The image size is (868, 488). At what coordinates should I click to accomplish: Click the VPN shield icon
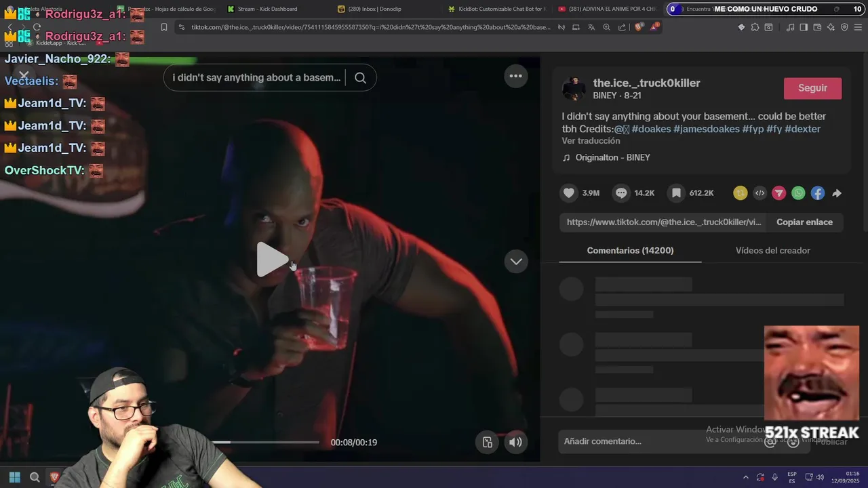click(x=844, y=27)
